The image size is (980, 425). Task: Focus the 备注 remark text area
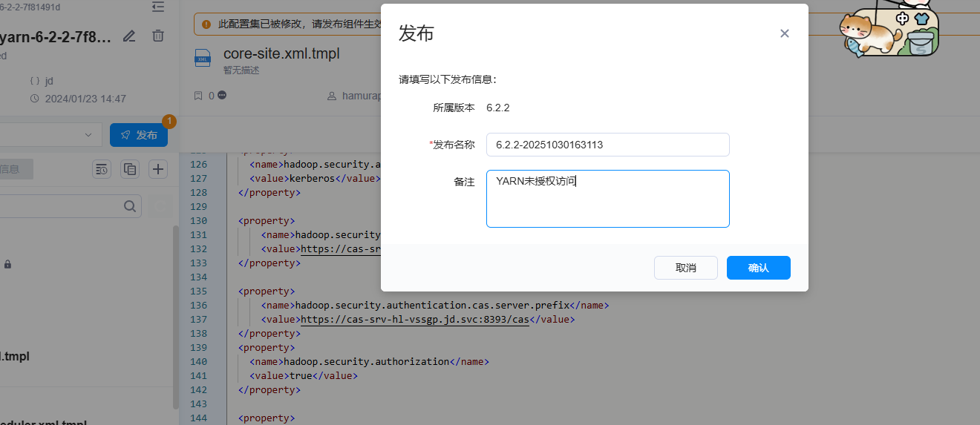(608, 199)
